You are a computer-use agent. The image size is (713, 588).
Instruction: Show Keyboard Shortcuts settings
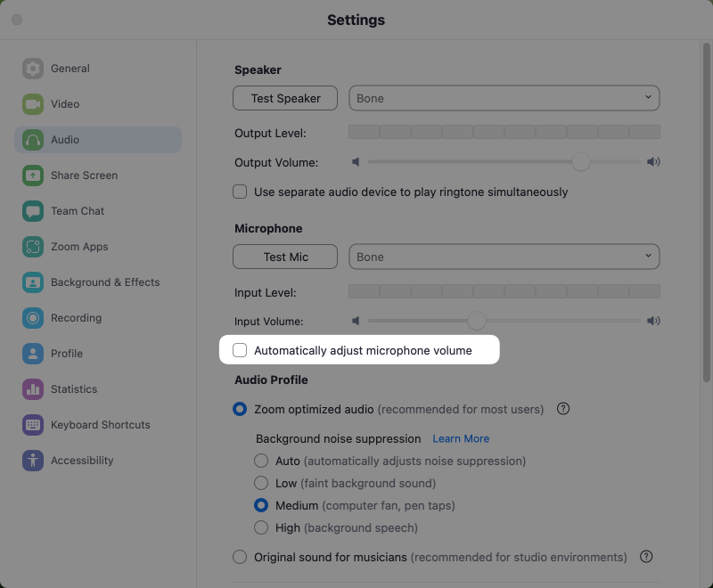point(98,425)
